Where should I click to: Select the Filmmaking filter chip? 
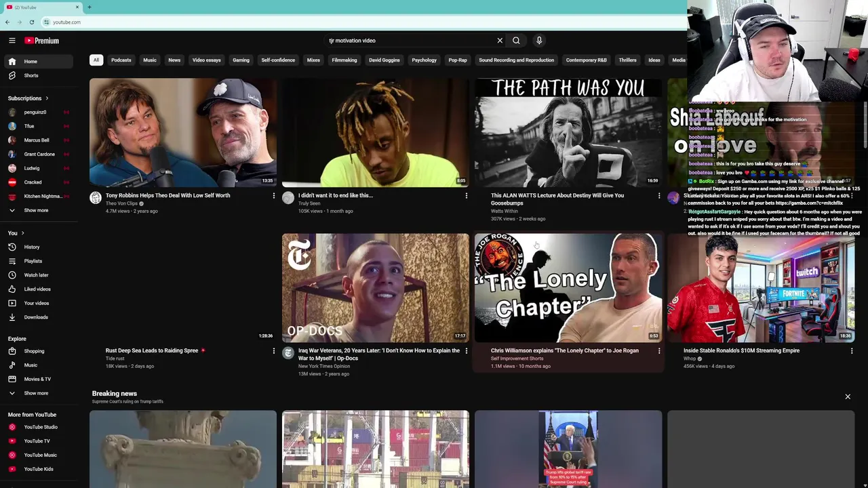[x=344, y=60]
